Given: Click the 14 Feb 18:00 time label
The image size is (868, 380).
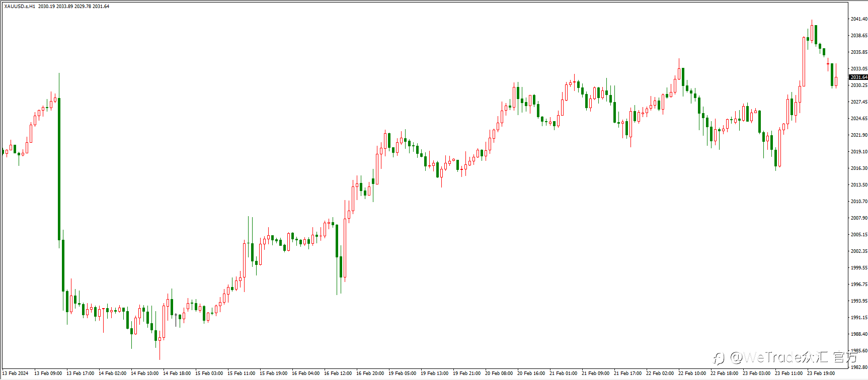Looking at the screenshot, I should (x=177, y=373).
